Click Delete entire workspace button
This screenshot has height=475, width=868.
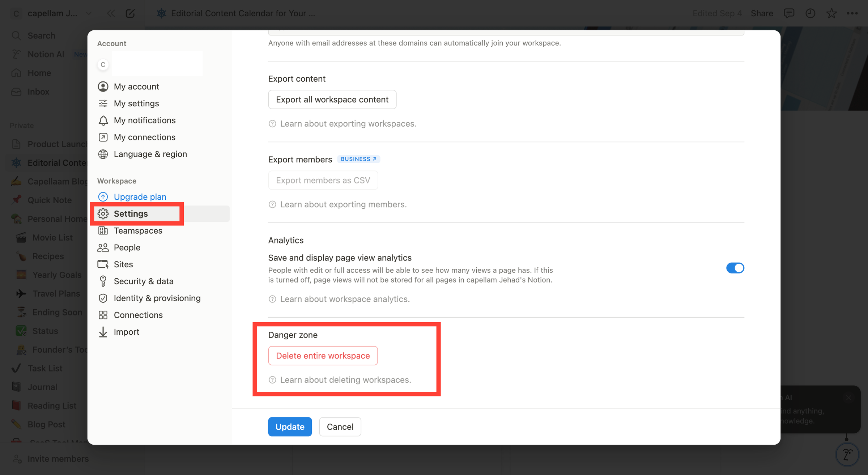[323, 356]
